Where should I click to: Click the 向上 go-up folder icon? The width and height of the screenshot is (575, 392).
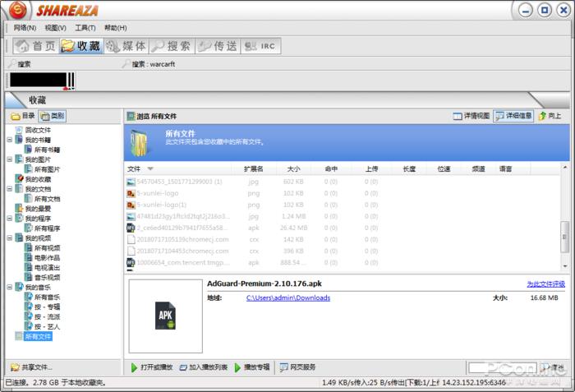[550, 116]
